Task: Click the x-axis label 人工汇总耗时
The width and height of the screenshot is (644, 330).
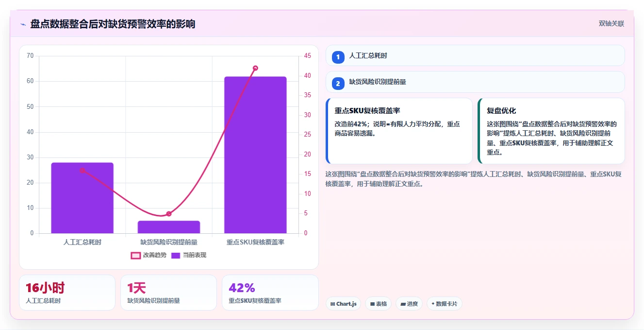Action: tap(82, 242)
